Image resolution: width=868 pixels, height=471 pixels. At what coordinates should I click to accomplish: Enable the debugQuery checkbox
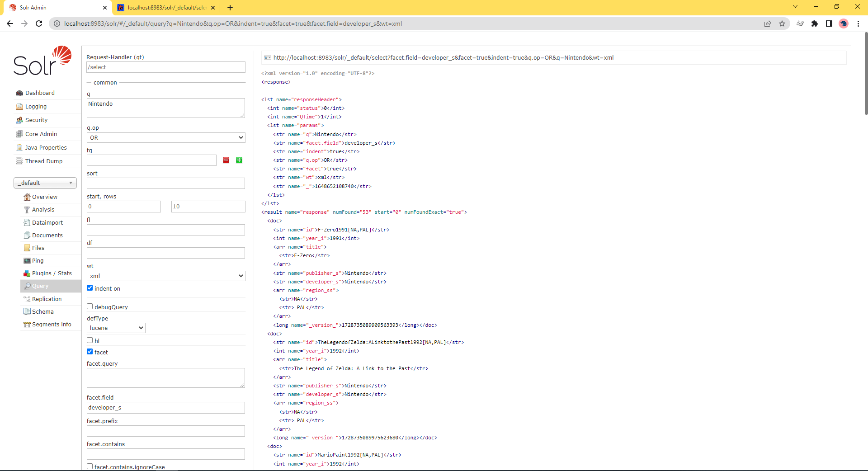90,306
